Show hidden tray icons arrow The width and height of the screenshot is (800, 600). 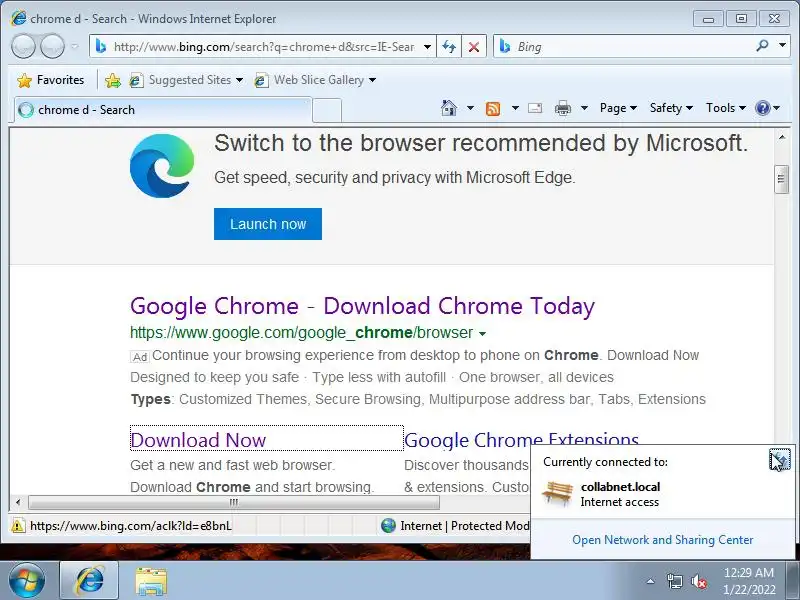click(x=650, y=581)
